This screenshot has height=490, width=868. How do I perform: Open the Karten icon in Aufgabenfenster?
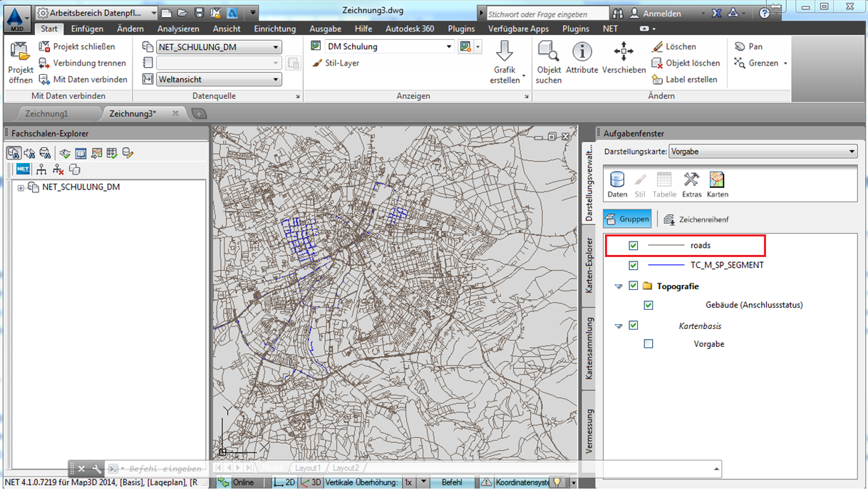pyautogui.click(x=717, y=184)
